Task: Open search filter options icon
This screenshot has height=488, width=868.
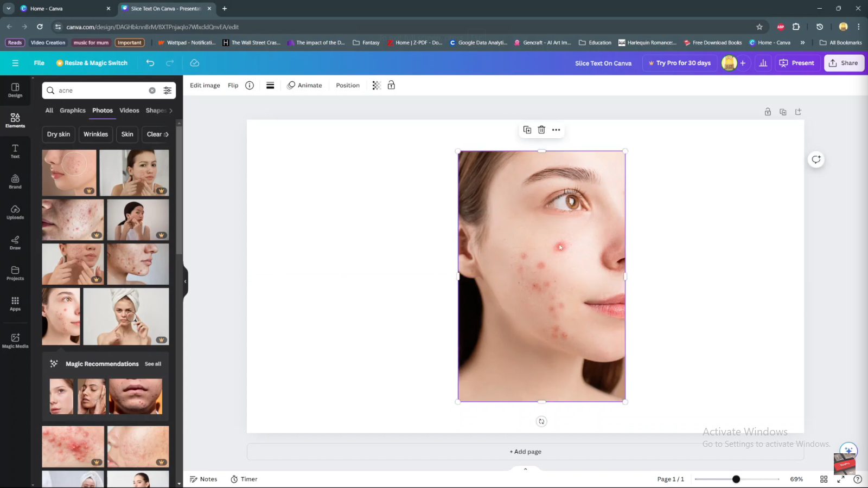Action: click(168, 91)
